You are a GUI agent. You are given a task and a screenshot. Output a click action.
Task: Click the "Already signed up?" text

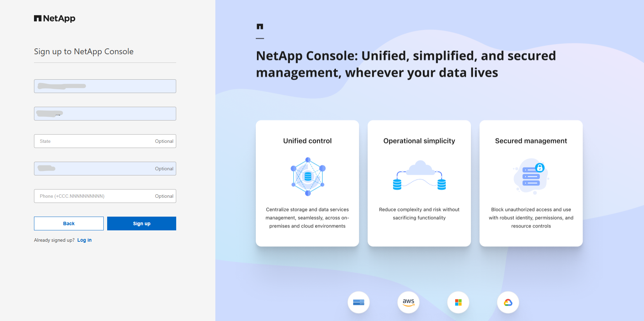(x=54, y=240)
